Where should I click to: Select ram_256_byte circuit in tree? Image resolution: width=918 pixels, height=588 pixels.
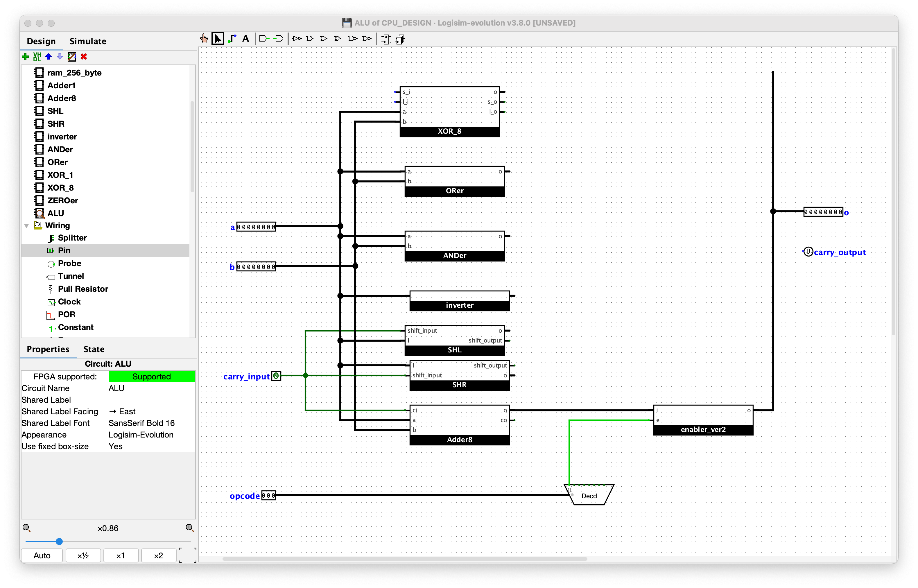74,73
